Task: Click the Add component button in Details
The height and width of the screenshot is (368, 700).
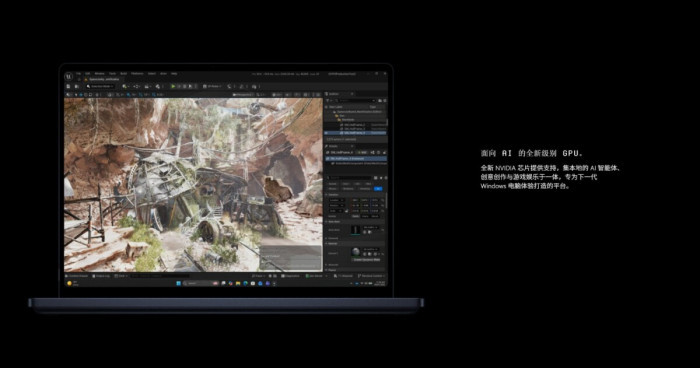Action: [x=362, y=152]
